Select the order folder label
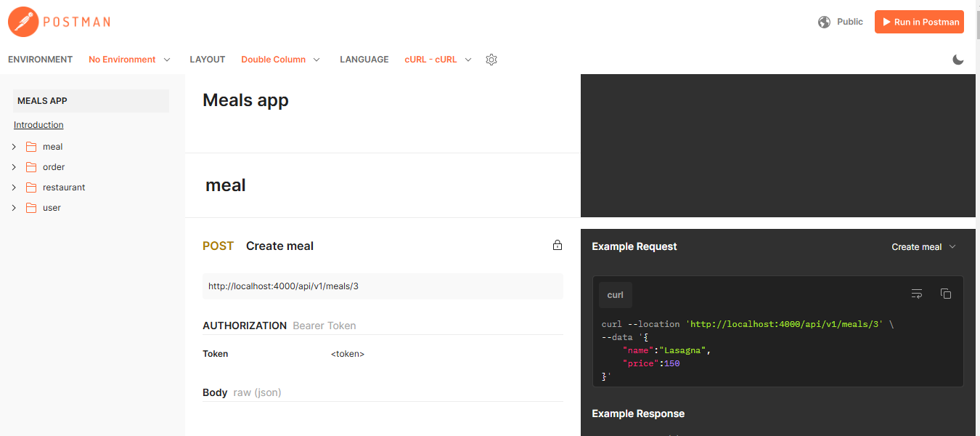Image resolution: width=980 pixels, height=436 pixels. tap(54, 167)
